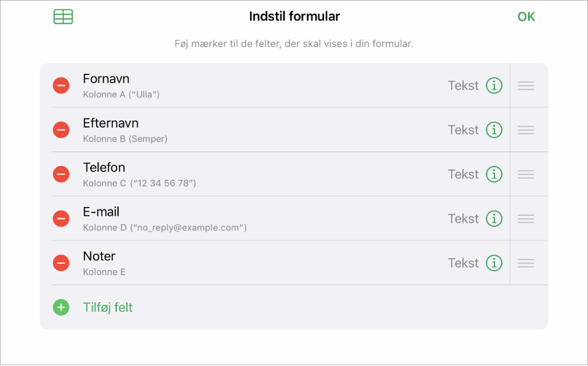
Task: Tap the delete toggle for E-mail
Action: pos(61,218)
